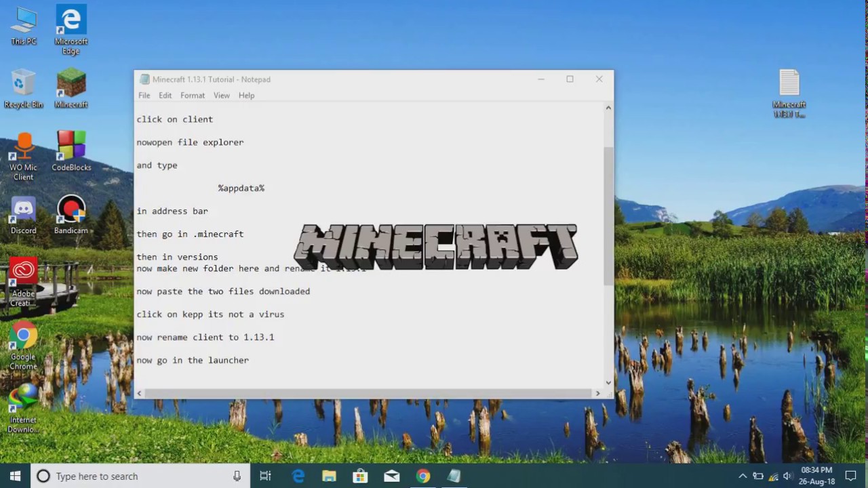The image size is (868, 488).
Task: Open the volume control in tray
Action: coord(787,476)
